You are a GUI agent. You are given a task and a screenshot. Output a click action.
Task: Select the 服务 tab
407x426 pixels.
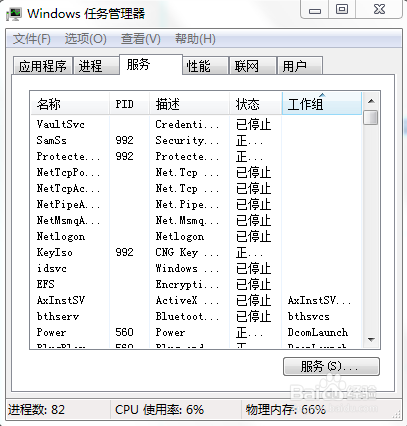click(151, 64)
